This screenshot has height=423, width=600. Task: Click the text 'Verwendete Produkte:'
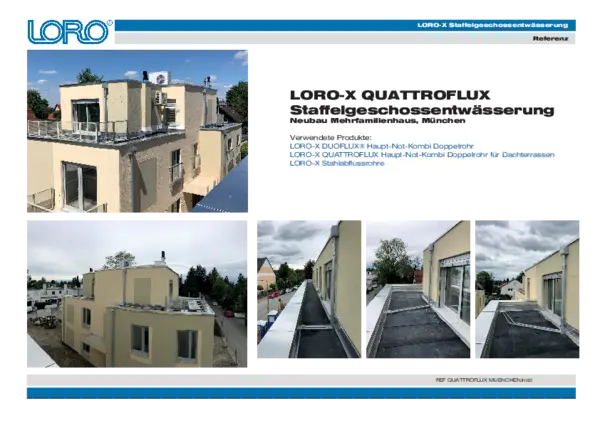(331, 137)
